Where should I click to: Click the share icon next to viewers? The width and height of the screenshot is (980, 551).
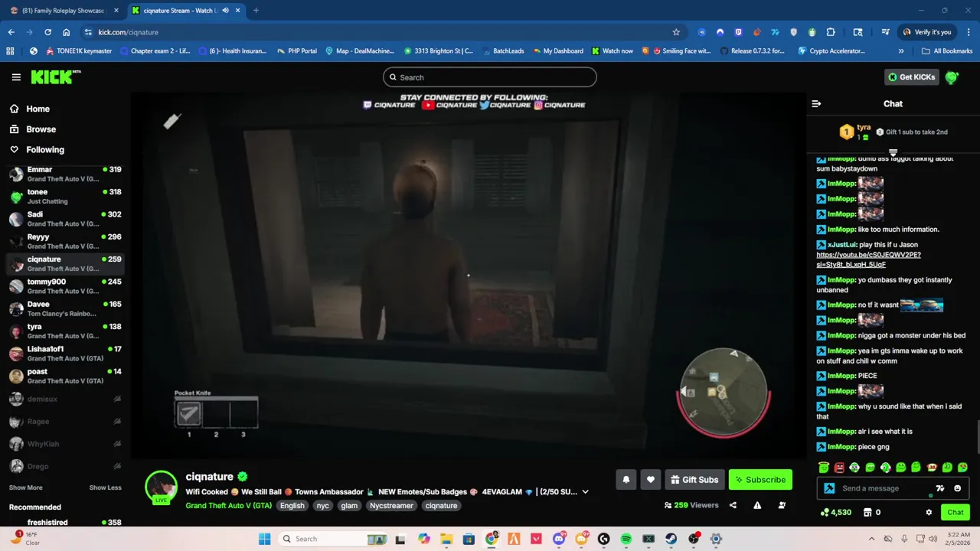[733, 505]
